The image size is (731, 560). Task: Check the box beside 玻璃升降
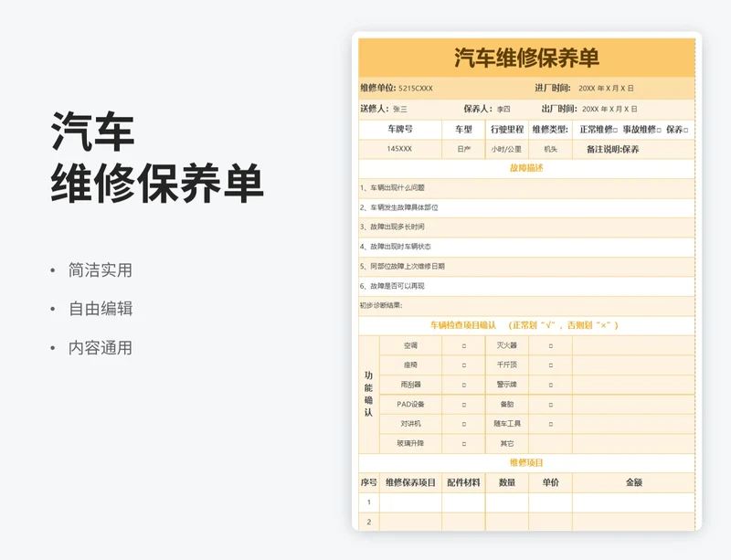pyautogui.click(x=464, y=444)
